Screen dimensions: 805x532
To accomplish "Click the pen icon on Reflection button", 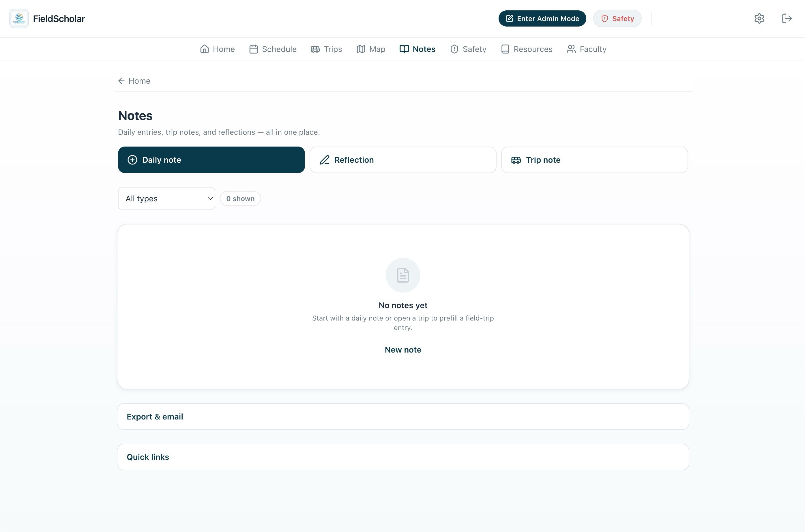I will point(325,160).
